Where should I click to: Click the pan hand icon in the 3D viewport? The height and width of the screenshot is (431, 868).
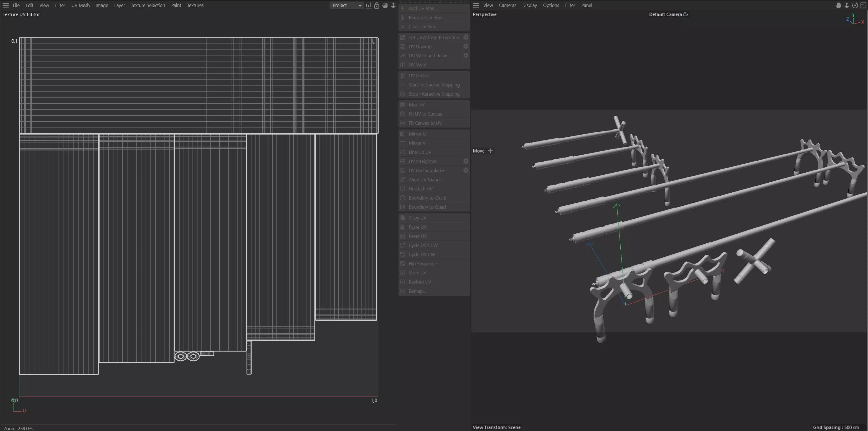point(838,5)
